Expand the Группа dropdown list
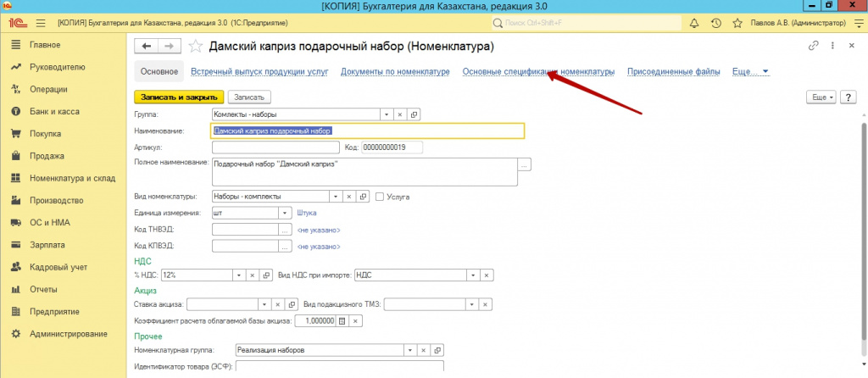This screenshot has height=378, width=868. [x=386, y=114]
